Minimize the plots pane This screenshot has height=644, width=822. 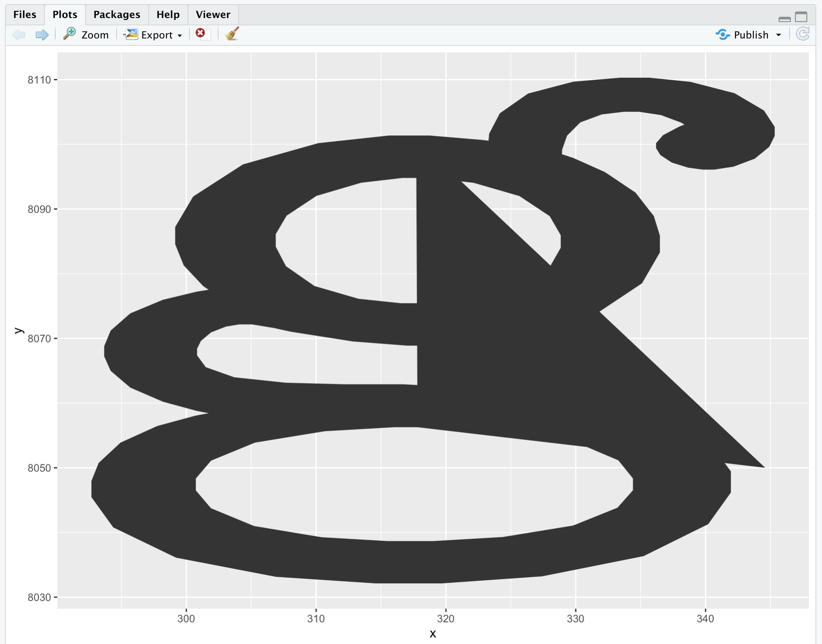[784, 19]
